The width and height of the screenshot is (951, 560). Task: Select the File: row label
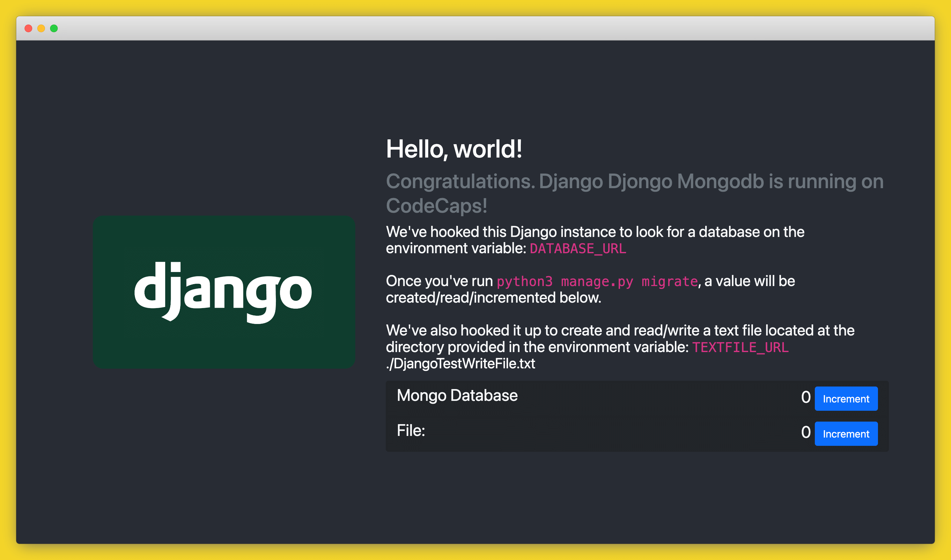click(410, 430)
